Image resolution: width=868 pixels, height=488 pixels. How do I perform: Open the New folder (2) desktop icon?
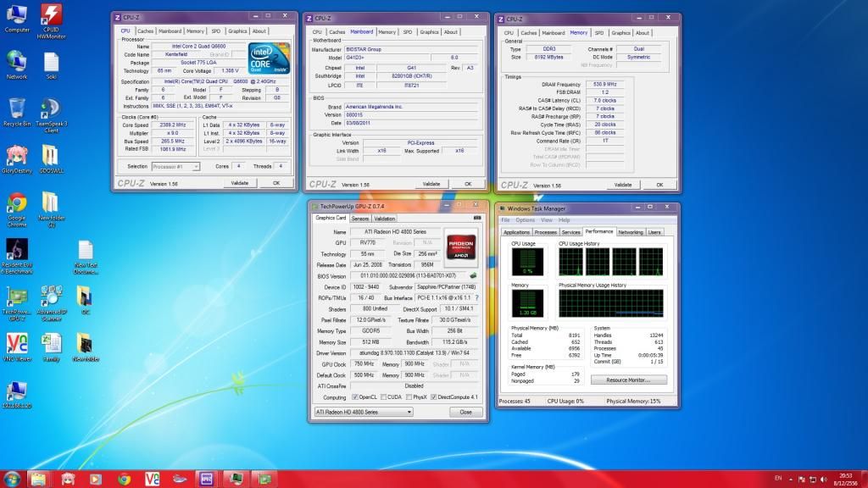click(x=51, y=209)
